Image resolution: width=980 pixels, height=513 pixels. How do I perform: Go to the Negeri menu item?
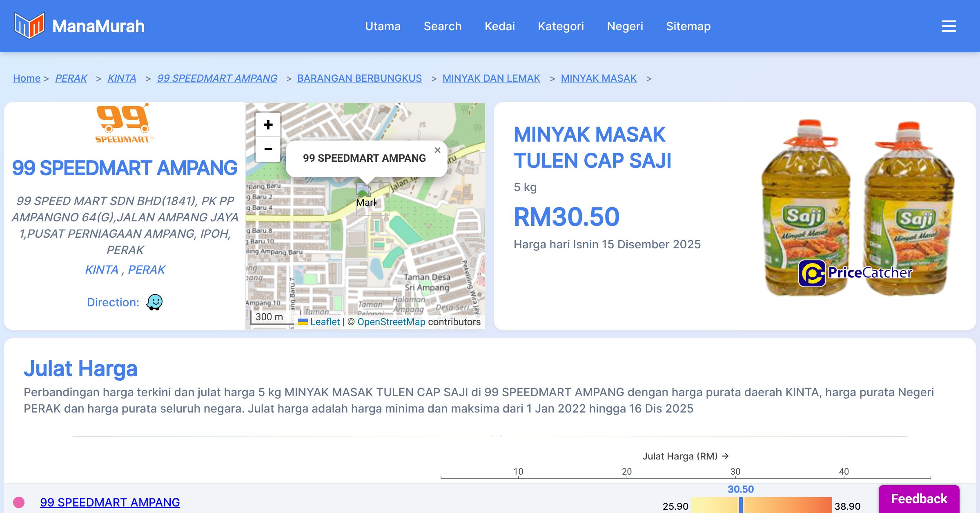625,26
